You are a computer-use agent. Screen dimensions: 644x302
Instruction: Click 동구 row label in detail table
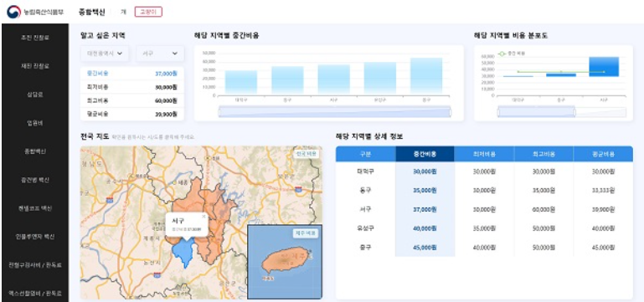[365, 191]
